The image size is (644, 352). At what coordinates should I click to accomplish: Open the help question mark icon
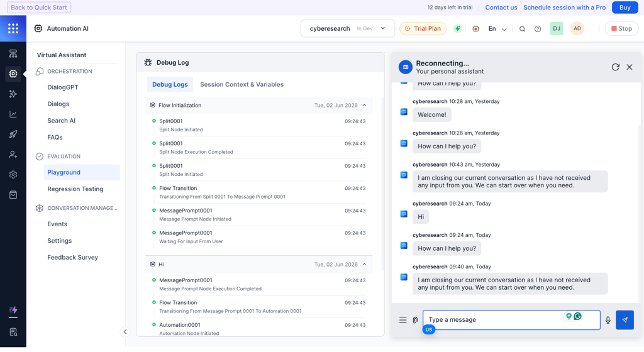538,29
